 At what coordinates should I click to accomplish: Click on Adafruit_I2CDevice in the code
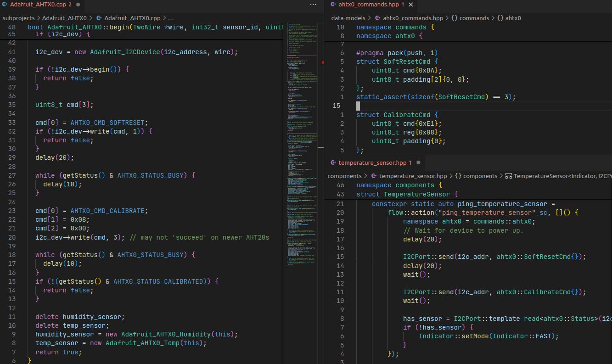[124, 52]
